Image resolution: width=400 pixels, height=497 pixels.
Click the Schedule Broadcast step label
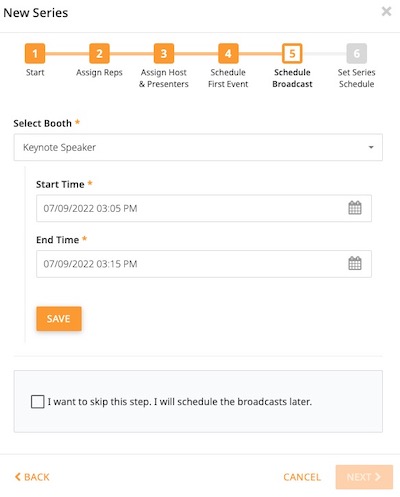[x=292, y=78]
